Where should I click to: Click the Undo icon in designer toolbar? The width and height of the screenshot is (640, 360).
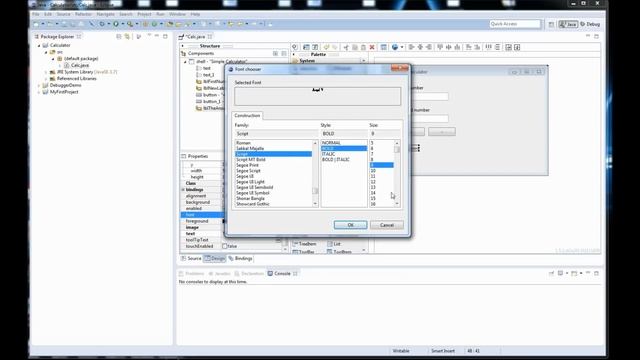click(326, 47)
